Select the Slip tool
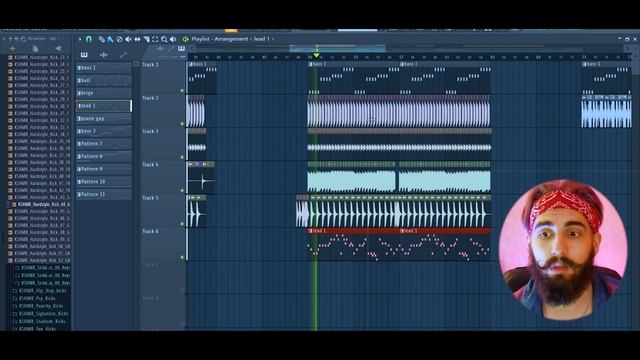The image size is (640, 360). pyautogui.click(x=137, y=39)
